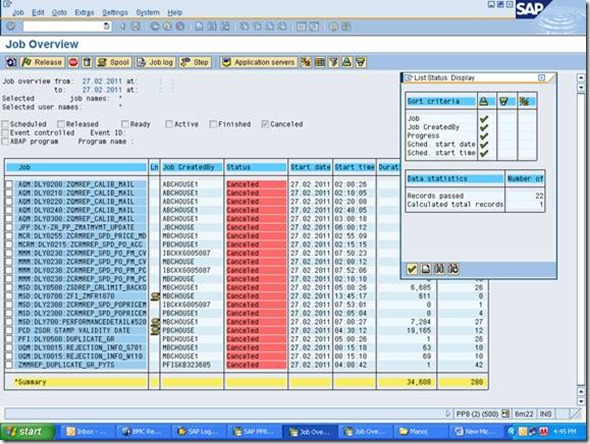Click the bottom scroll-down arrow of the vertical scrollbar
This screenshot has width=590, height=444.
[x=581, y=401]
